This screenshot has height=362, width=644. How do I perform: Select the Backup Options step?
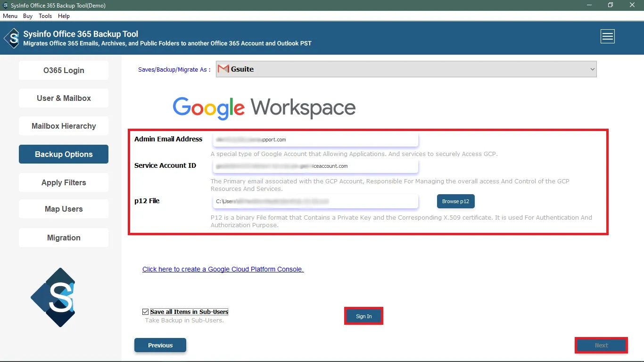coord(64,154)
